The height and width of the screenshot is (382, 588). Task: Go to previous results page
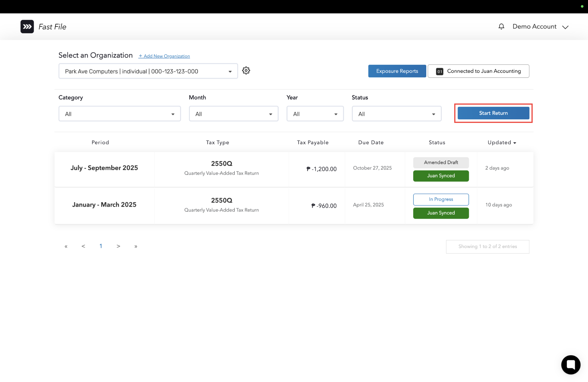(x=83, y=246)
